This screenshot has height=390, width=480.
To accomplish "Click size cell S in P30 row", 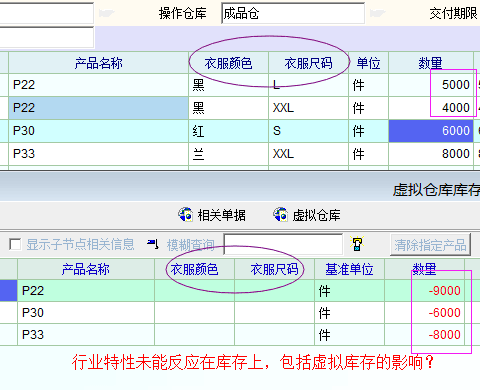I will click(x=308, y=131).
